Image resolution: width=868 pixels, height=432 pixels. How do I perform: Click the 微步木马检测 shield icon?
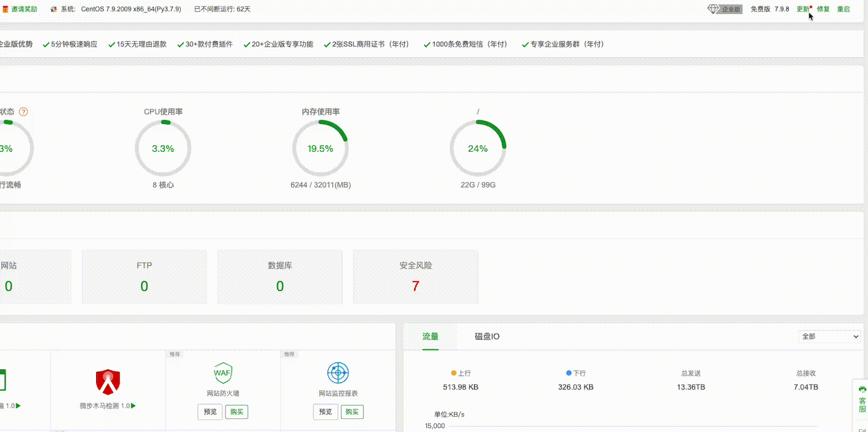tap(108, 382)
